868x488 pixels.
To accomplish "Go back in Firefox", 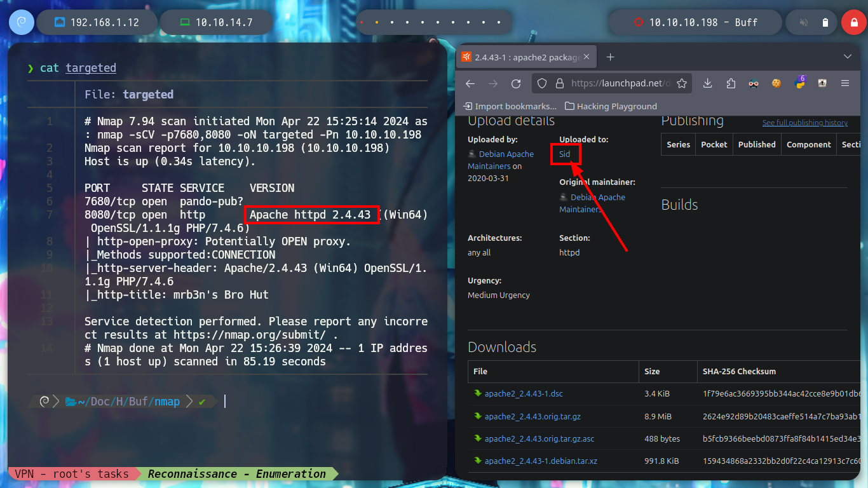I will coord(470,83).
